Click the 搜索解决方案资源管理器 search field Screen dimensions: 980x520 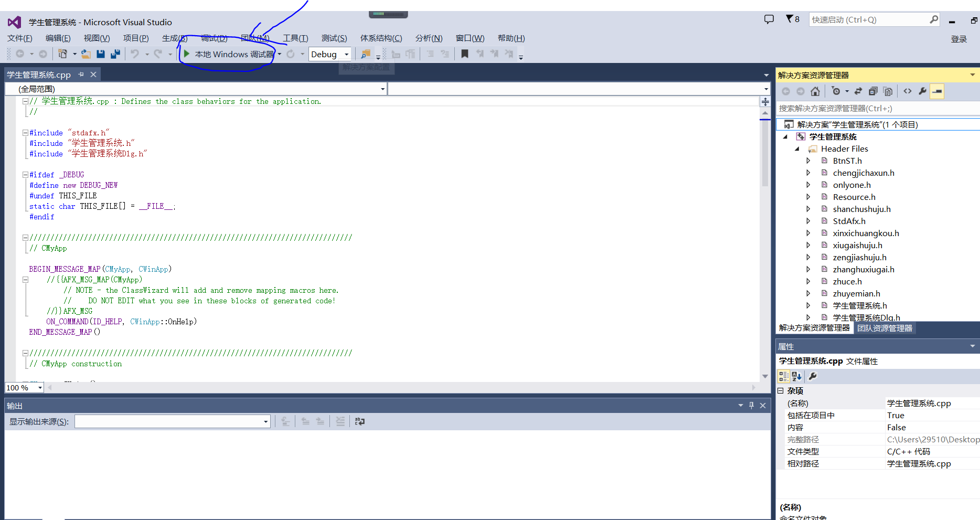878,109
